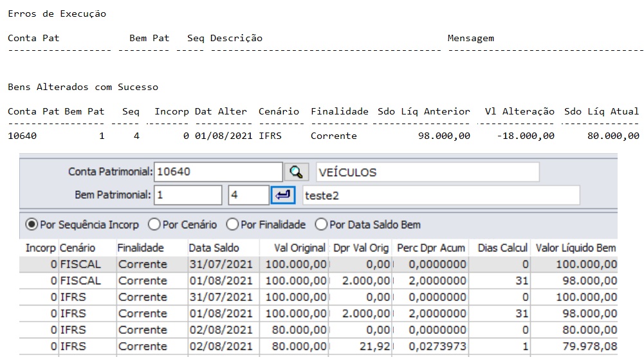Select the IFRS row dated 31/07/2021

pyautogui.click(x=318, y=297)
